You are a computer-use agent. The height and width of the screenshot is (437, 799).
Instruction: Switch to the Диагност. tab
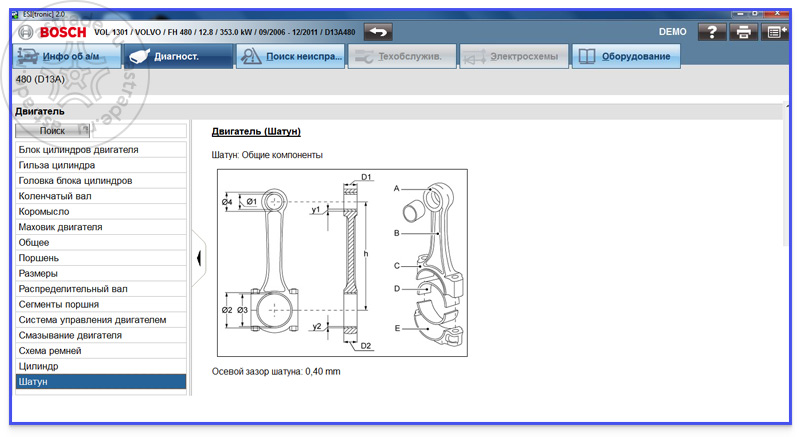tap(178, 56)
